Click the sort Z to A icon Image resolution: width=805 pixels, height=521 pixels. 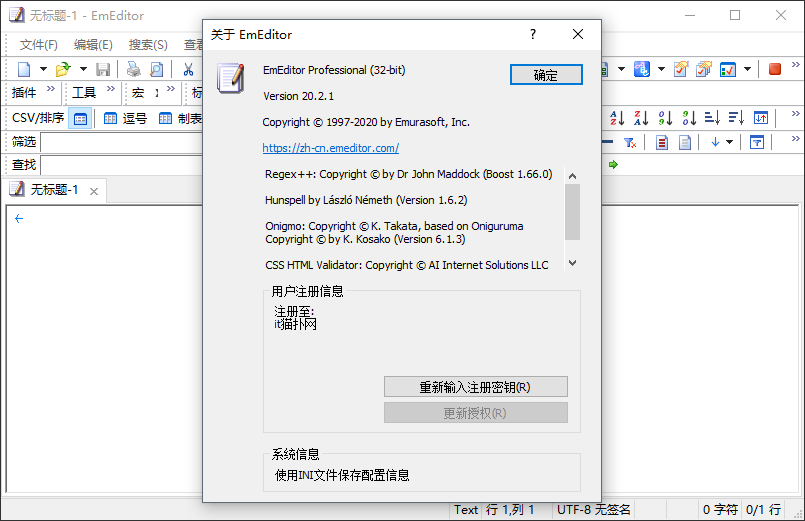click(641, 118)
